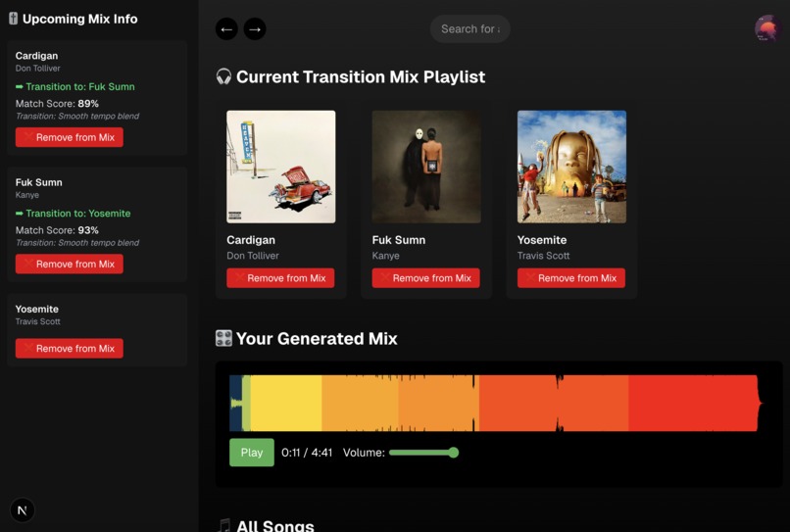Viewport: 790px width, 532px height.
Task: Remove Fuk Sumn from mix on playlist card
Action: click(x=425, y=278)
